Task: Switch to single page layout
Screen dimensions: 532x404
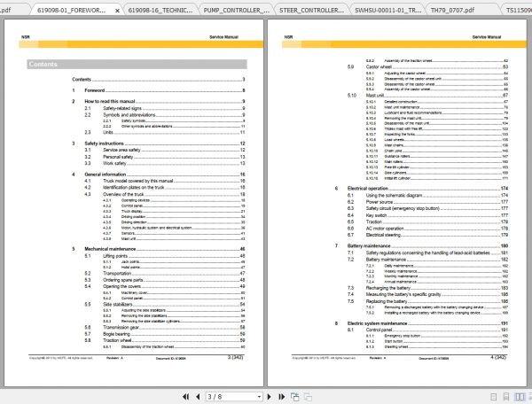Action: (x=494, y=397)
